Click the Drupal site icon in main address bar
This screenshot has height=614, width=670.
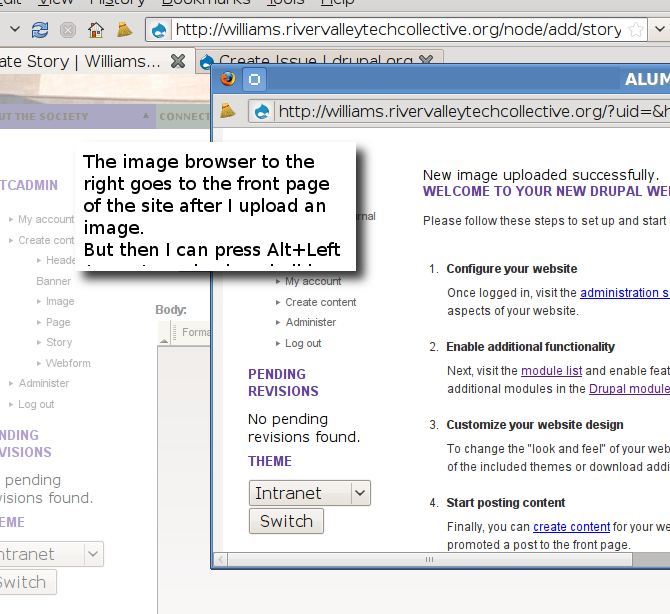(x=159, y=30)
